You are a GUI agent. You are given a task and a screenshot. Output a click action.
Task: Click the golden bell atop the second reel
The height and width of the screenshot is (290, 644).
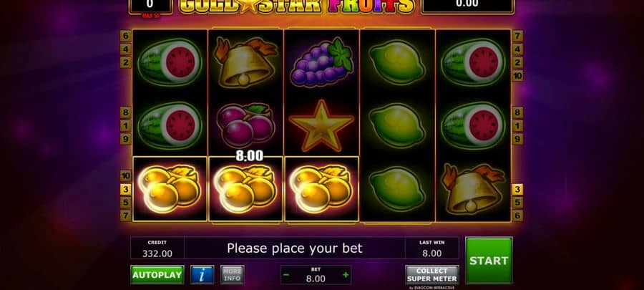point(245,62)
